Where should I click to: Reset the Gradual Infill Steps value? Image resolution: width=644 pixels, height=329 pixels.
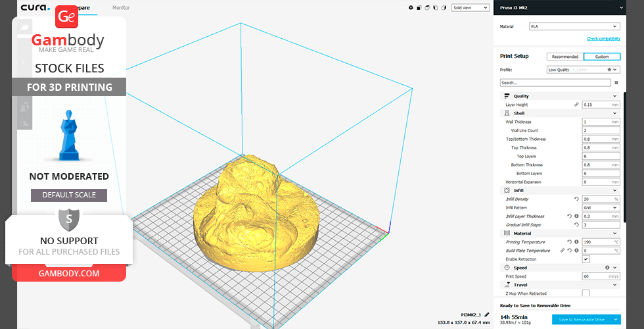[x=576, y=224]
